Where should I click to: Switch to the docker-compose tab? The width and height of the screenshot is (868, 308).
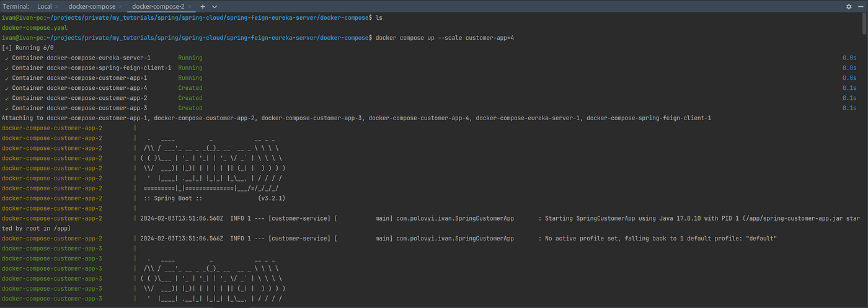[92, 6]
